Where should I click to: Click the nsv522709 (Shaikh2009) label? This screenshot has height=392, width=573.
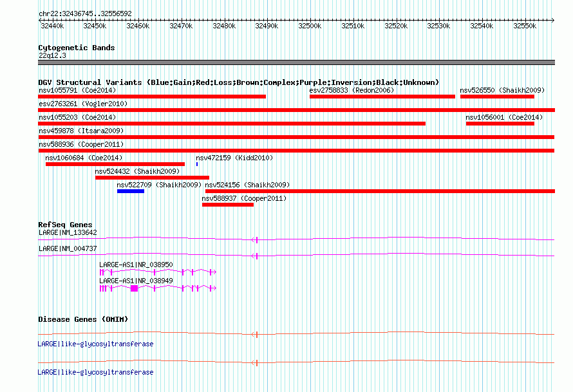coord(159,185)
